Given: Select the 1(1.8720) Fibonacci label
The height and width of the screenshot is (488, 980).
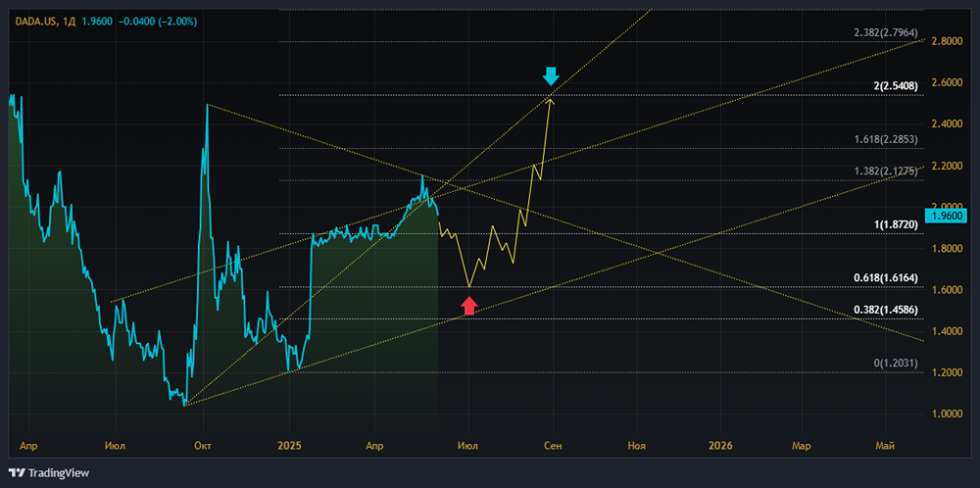Looking at the screenshot, I should (x=895, y=224).
